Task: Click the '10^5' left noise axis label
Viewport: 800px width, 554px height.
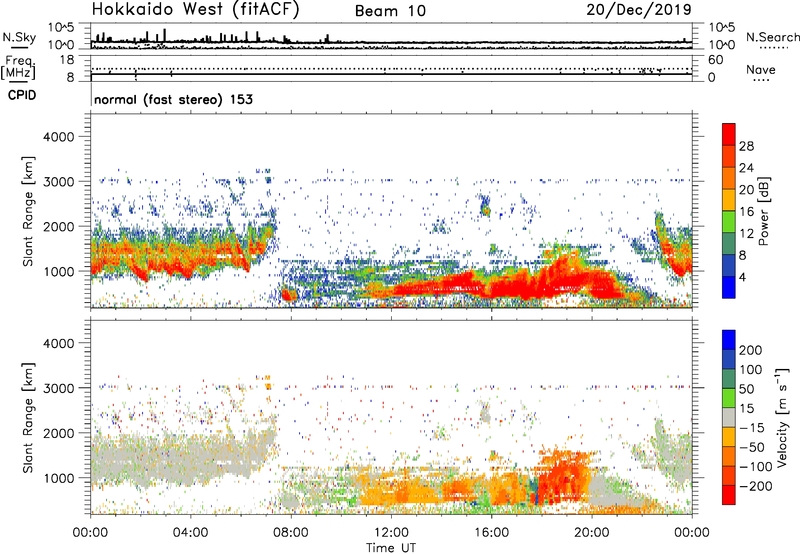Action: [61, 27]
